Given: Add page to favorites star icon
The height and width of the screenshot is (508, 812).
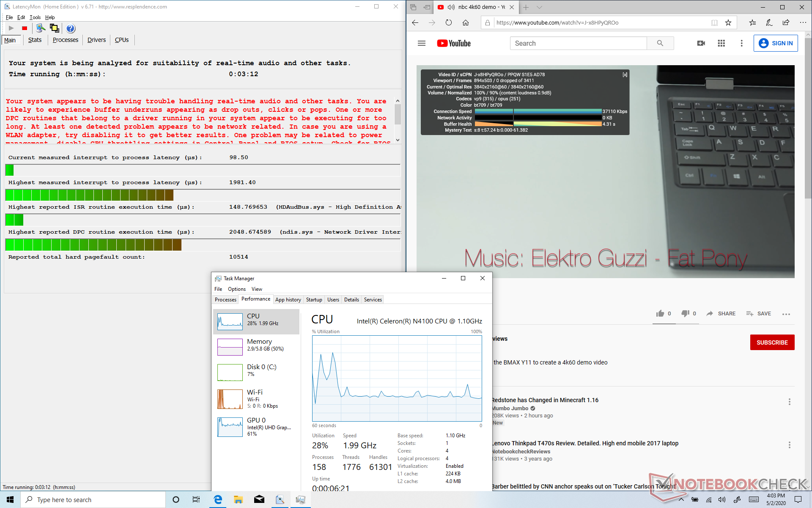Looking at the screenshot, I should 728,23.
